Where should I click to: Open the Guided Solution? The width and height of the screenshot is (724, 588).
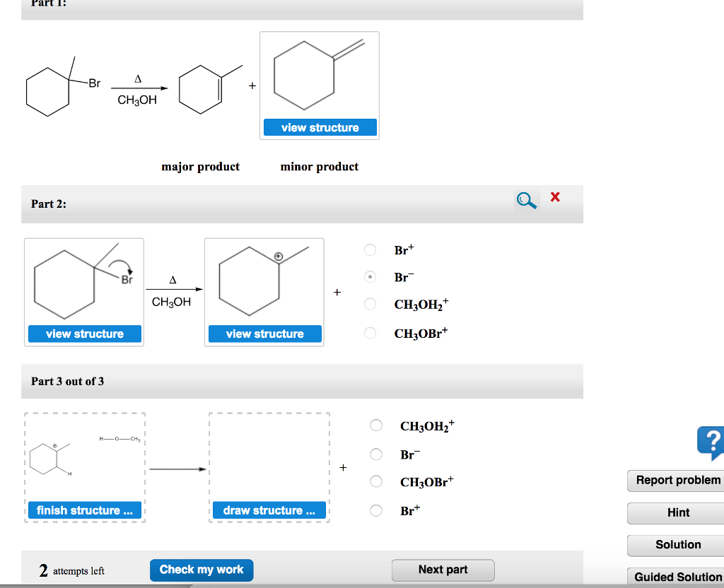click(676, 577)
